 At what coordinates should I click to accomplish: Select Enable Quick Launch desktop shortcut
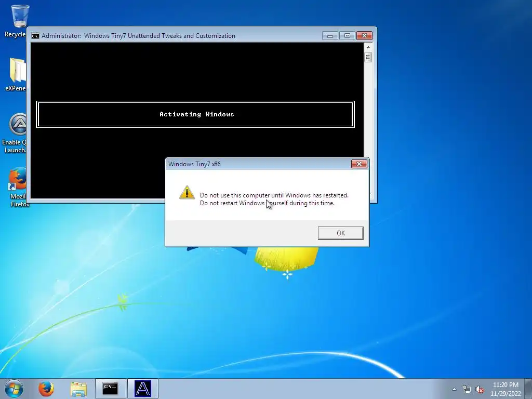(15, 134)
